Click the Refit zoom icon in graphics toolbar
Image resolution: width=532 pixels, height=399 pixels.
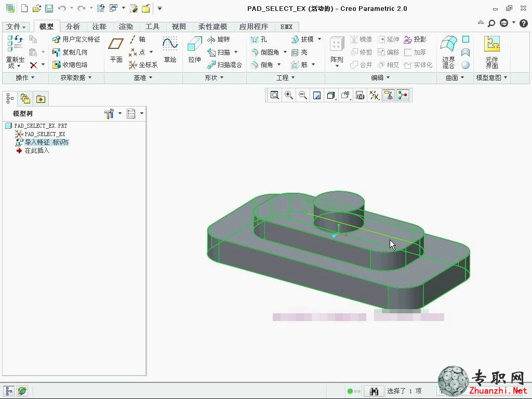[x=274, y=96]
